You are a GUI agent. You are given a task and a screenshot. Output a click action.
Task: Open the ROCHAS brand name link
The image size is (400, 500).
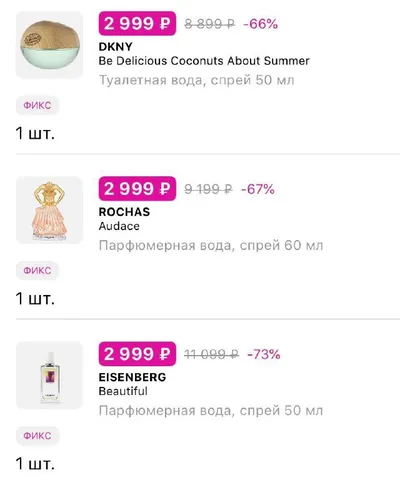(124, 212)
